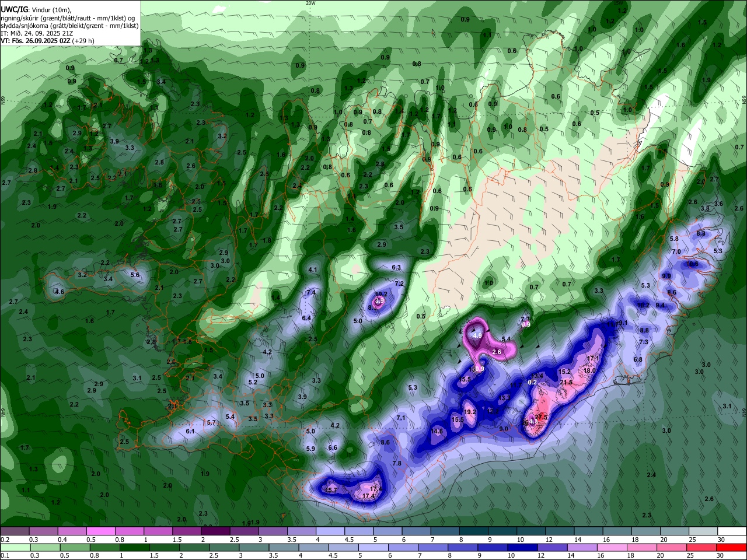Click the dark teal 8 swatch, upper legend row
The height and width of the screenshot is (560, 747).
point(474,531)
